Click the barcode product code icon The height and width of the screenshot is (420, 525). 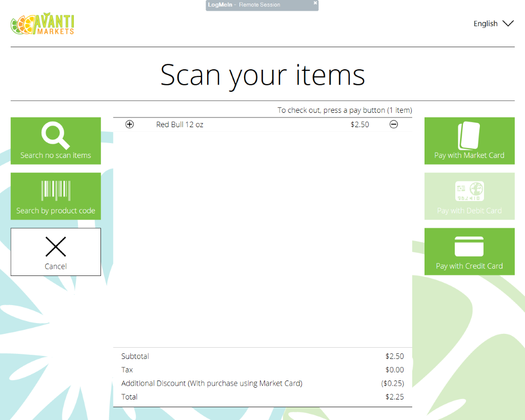click(x=55, y=190)
